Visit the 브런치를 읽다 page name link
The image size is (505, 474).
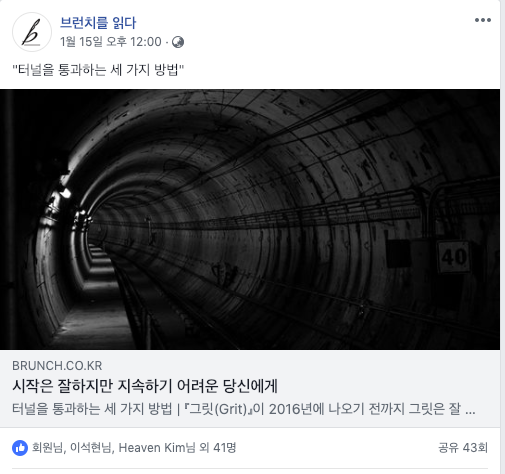coord(98,23)
